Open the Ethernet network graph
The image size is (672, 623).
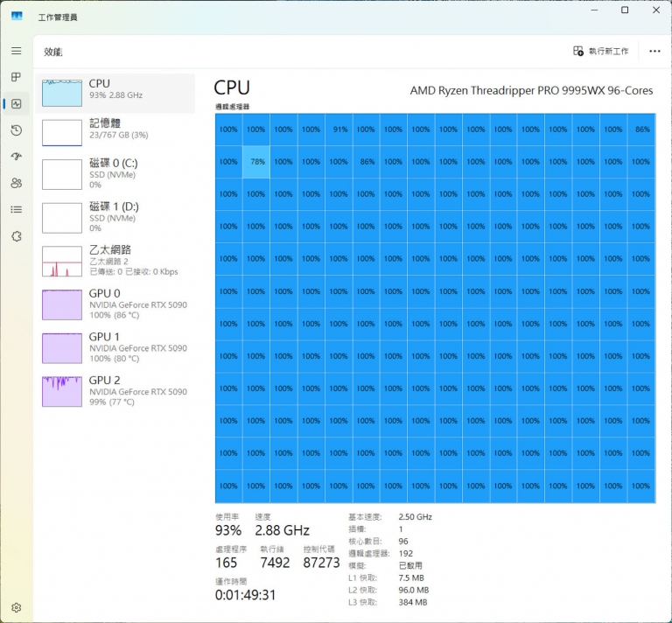click(x=118, y=260)
